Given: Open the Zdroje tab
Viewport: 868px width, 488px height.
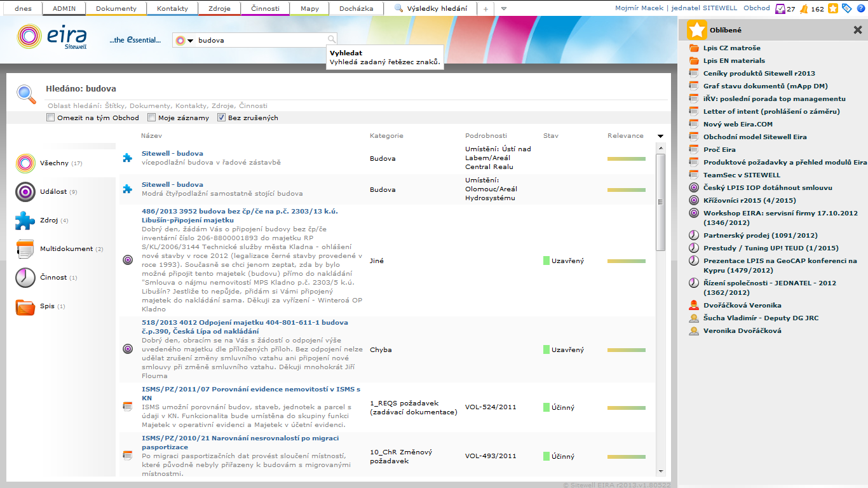Looking at the screenshot, I should tap(219, 9).
